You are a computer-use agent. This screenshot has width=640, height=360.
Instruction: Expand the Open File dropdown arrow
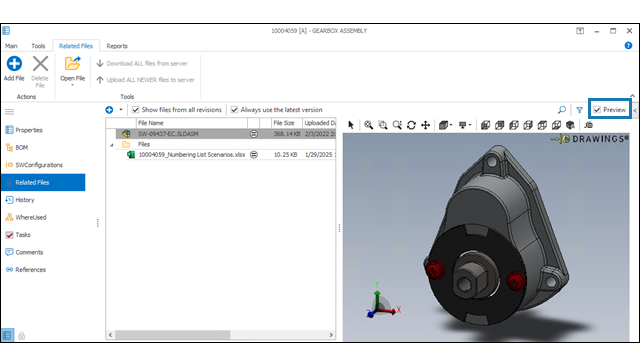pos(73,85)
